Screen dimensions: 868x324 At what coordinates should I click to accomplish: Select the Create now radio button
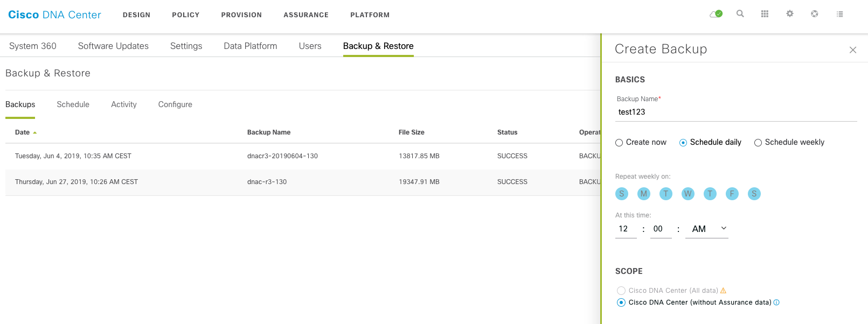[x=619, y=143]
